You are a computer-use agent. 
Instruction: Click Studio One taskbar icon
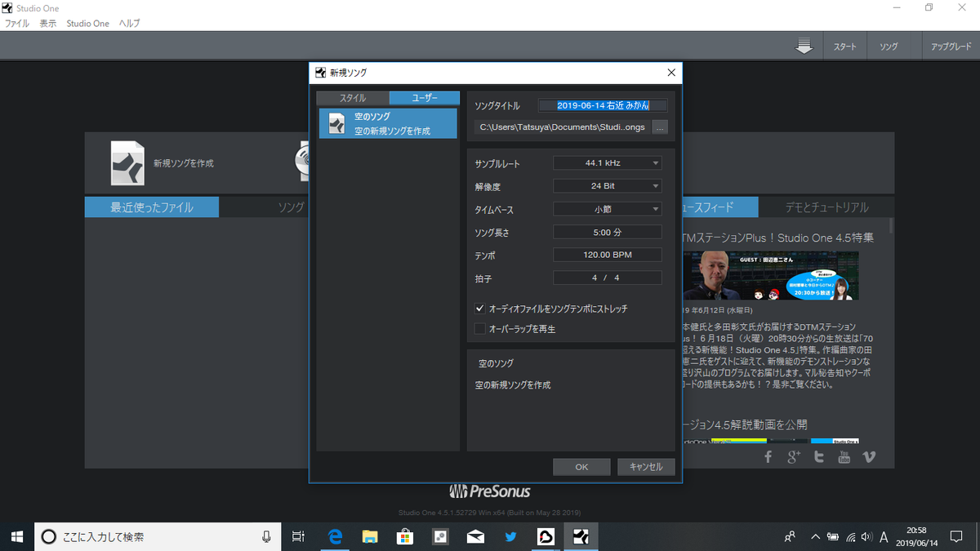tap(581, 536)
